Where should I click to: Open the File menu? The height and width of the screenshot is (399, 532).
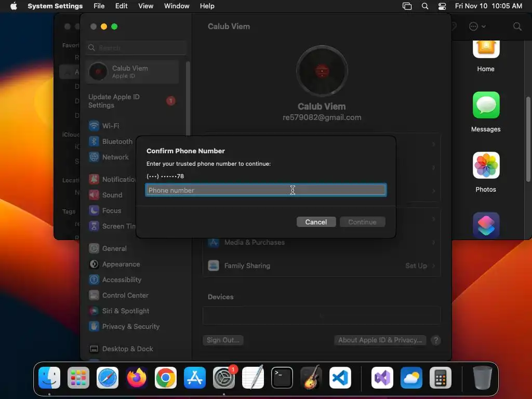click(99, 6)
